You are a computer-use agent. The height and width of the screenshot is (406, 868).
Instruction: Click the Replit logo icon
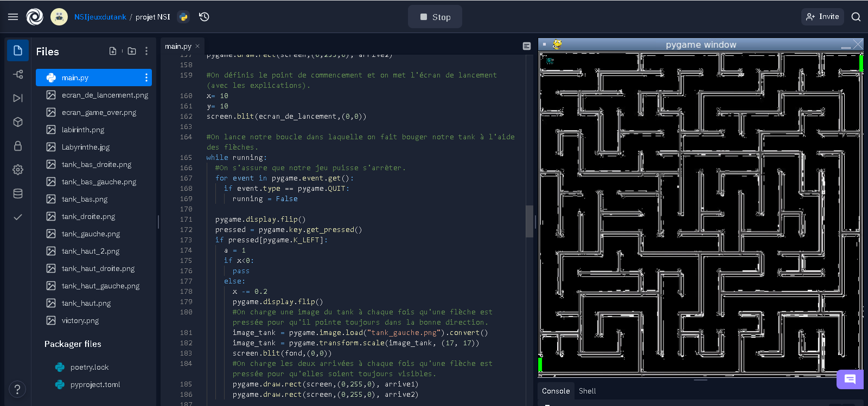[35, 17]
